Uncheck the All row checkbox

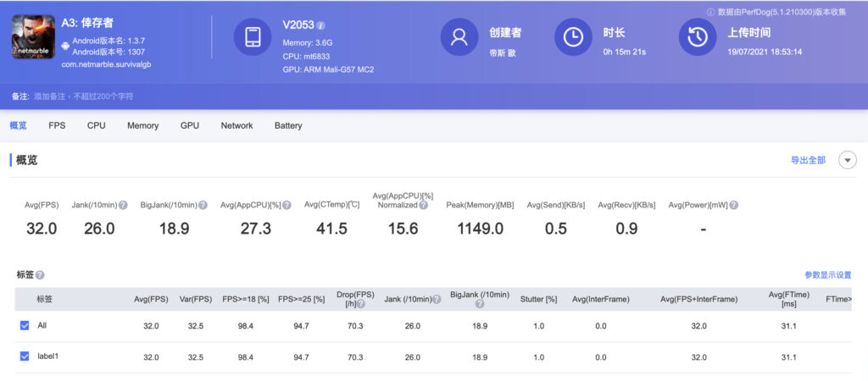(25, 326)
